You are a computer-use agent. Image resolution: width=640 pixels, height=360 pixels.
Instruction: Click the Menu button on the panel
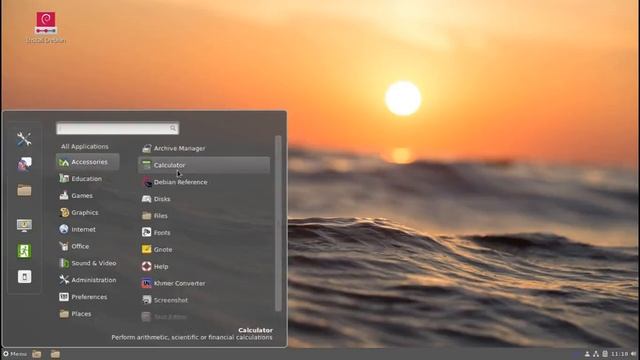pos(15,354)
